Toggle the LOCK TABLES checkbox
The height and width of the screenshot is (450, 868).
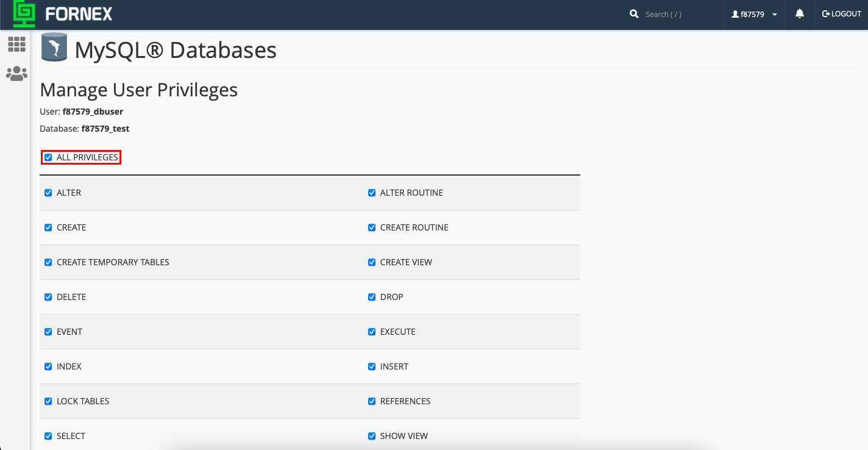(x=48, y=401)
